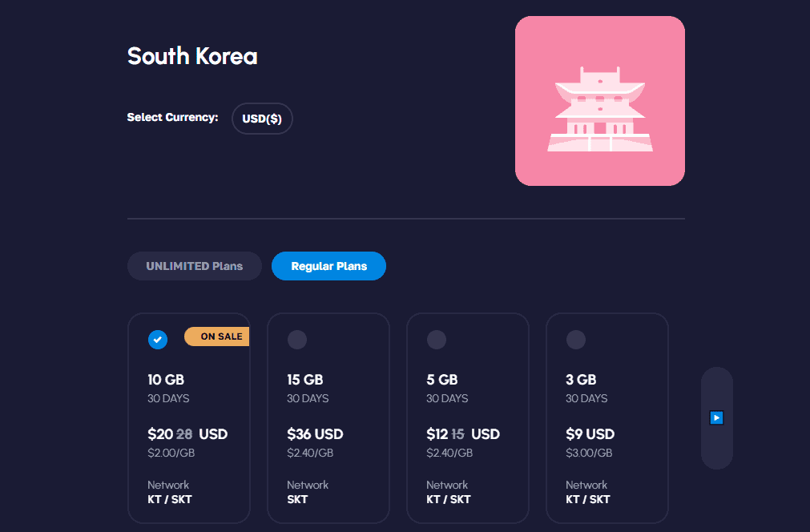Switch to UNLIMITED Plans tab
Screen dimensions: 810x532
click(194, 266)
